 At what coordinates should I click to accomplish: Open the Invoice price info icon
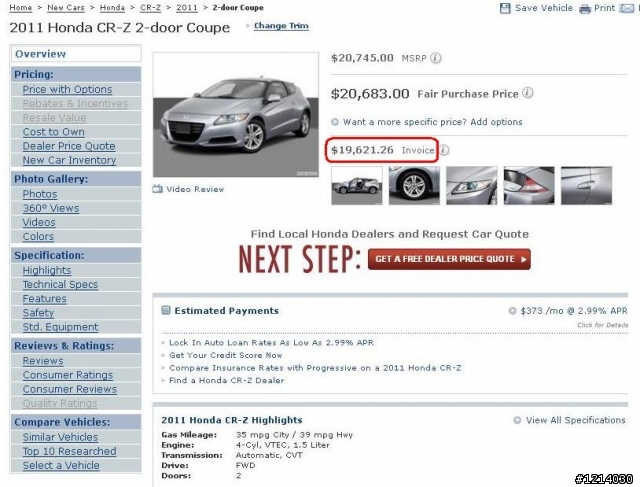pyautogui.click(x=444, y=150)
